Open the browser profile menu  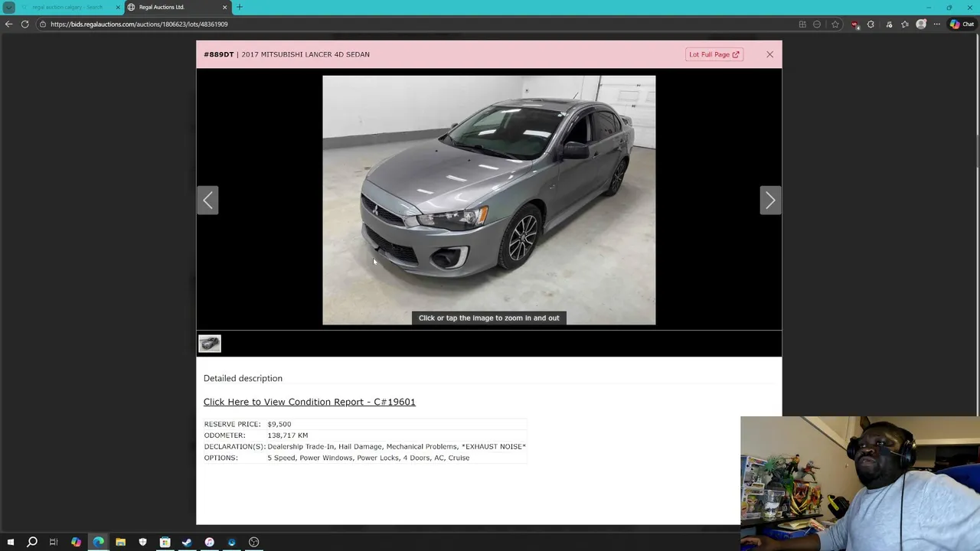(x=921, y=24)
